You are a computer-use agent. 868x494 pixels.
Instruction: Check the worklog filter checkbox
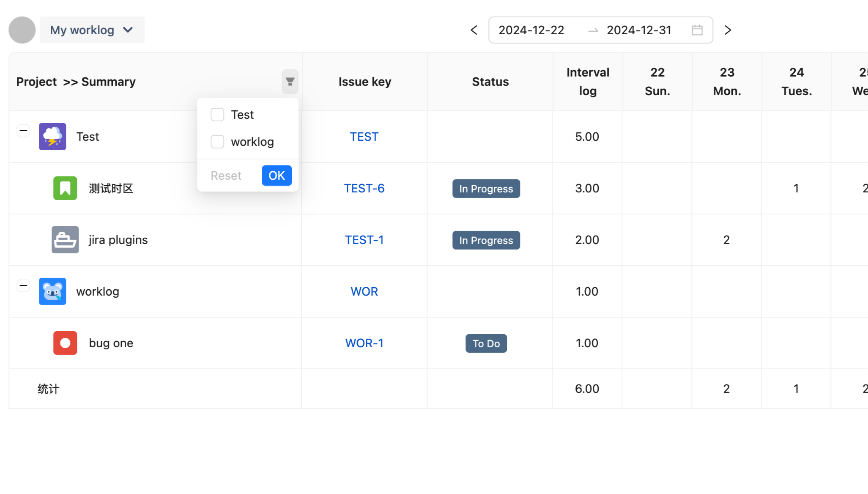point(217,142)
